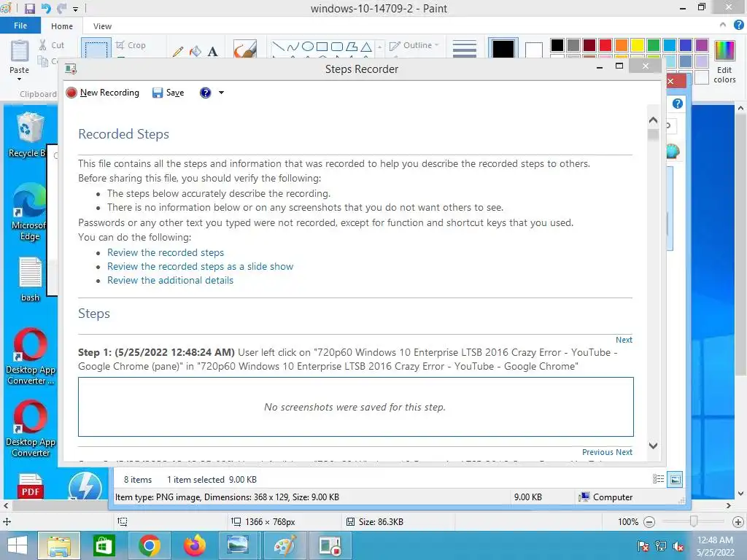The image size is (747, 560).
Task: Click Paint's quick access Save icon
Action: 29,9
